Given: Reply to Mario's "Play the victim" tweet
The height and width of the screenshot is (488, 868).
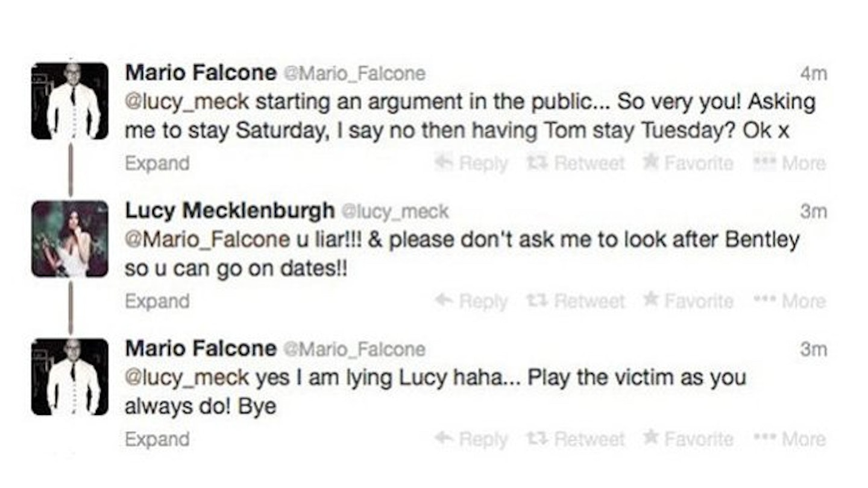Looking at the screenshot, I should tap(472, 439).
